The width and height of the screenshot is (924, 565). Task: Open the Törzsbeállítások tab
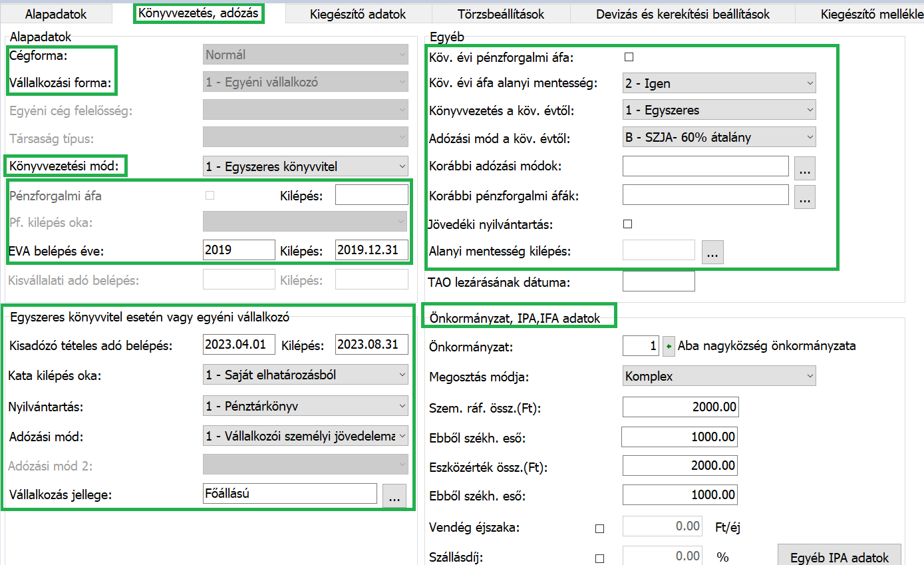[x=501, y=14]
